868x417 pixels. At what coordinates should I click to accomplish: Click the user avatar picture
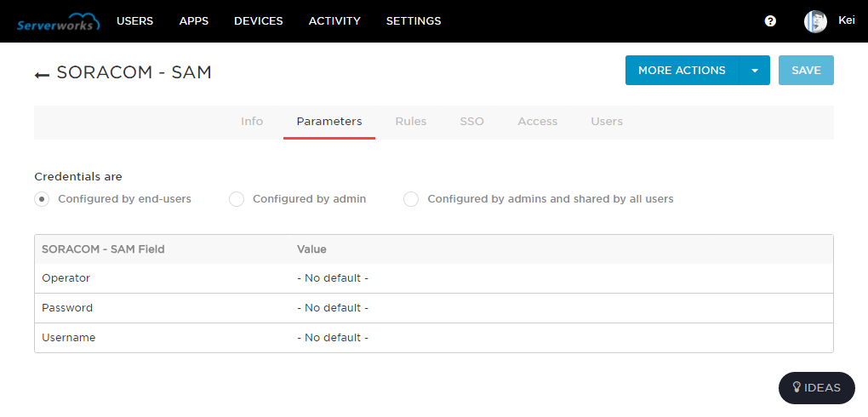815,21
